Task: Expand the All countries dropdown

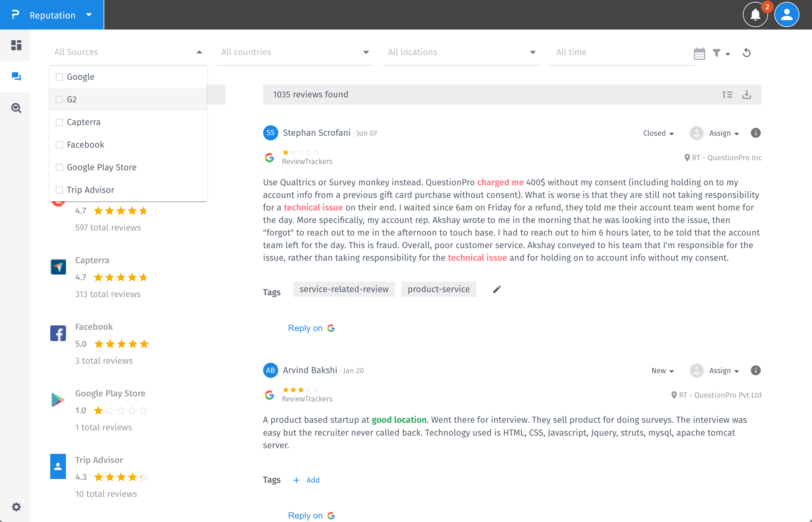Action: pos(295,52)
